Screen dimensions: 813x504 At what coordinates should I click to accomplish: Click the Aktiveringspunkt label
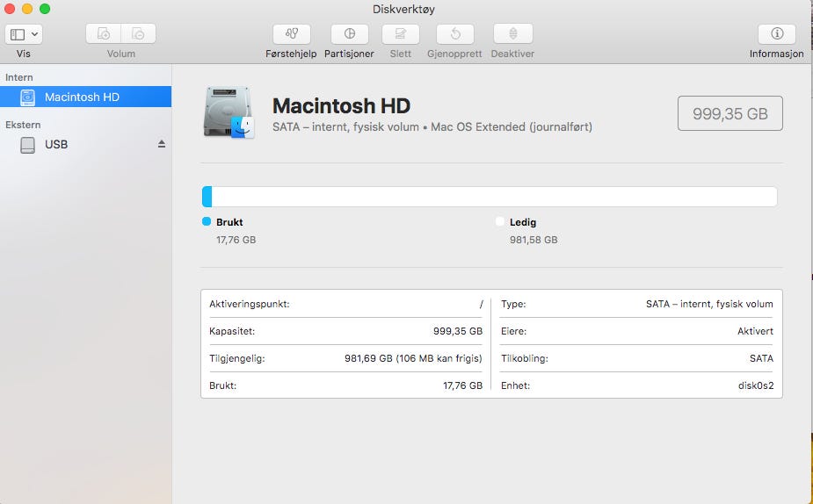click(x=250, y=304)
